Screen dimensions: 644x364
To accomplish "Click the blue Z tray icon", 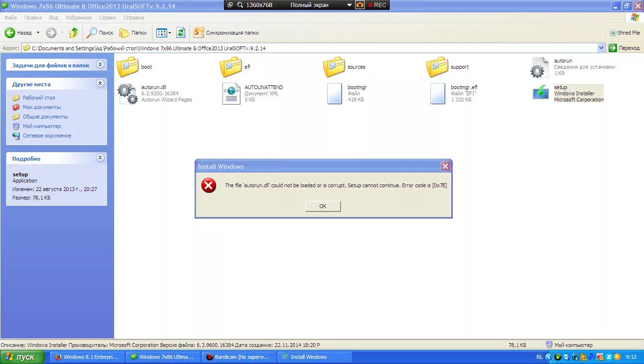I will point(609,357).
